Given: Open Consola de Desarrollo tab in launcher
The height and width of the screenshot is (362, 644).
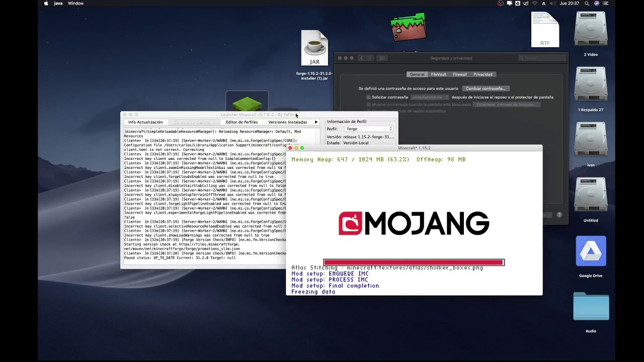Looking at the screenshot, I should (195, 122).
